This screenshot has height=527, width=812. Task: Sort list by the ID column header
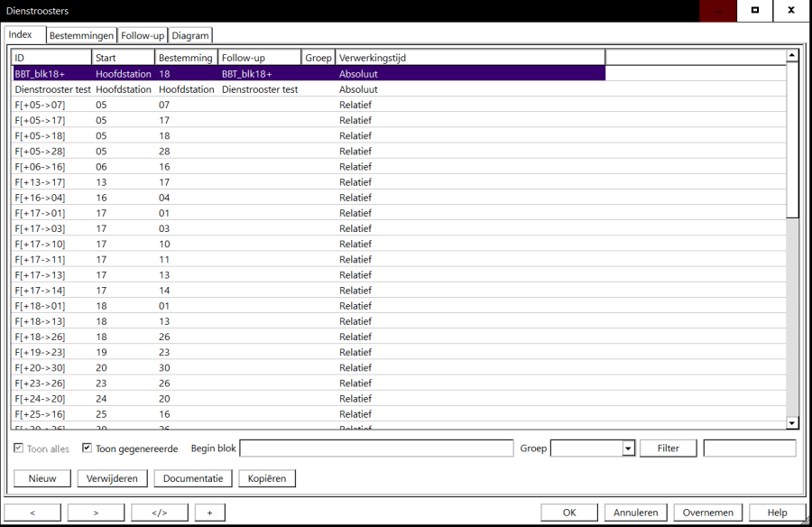(x=51, y=58)
